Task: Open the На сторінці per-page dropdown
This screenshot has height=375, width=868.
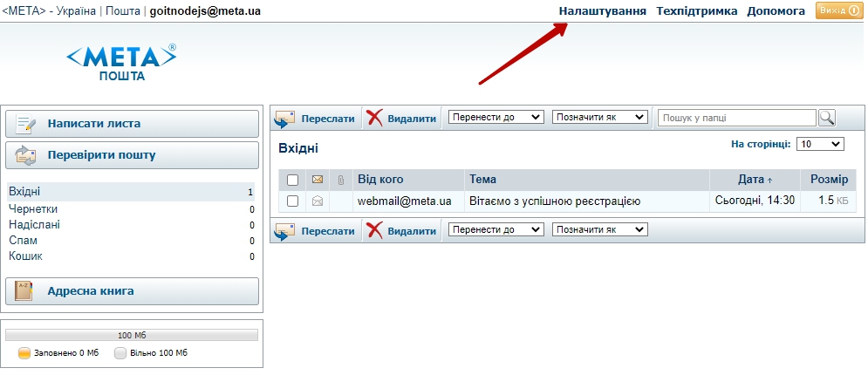Action: pos(820,145)
